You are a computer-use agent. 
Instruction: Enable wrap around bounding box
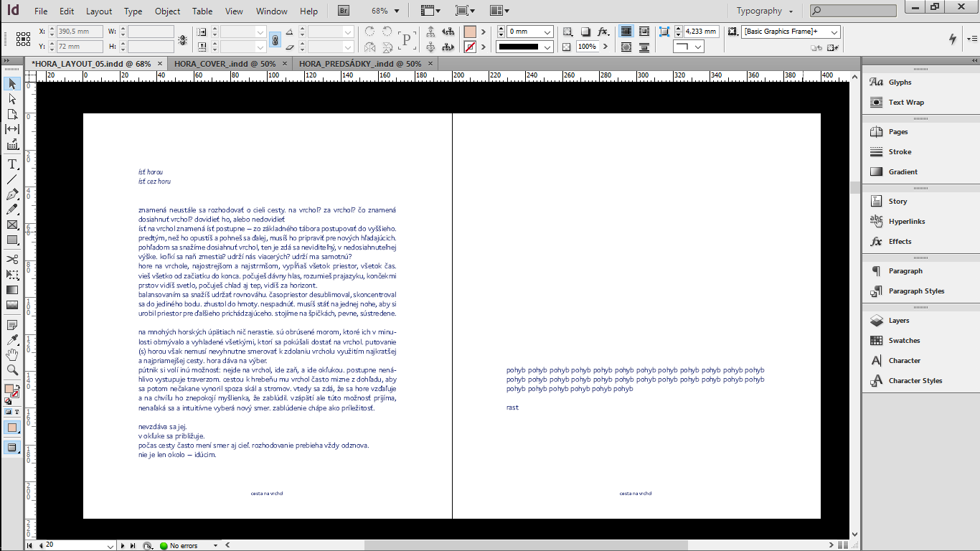click(x=644, y=32)
